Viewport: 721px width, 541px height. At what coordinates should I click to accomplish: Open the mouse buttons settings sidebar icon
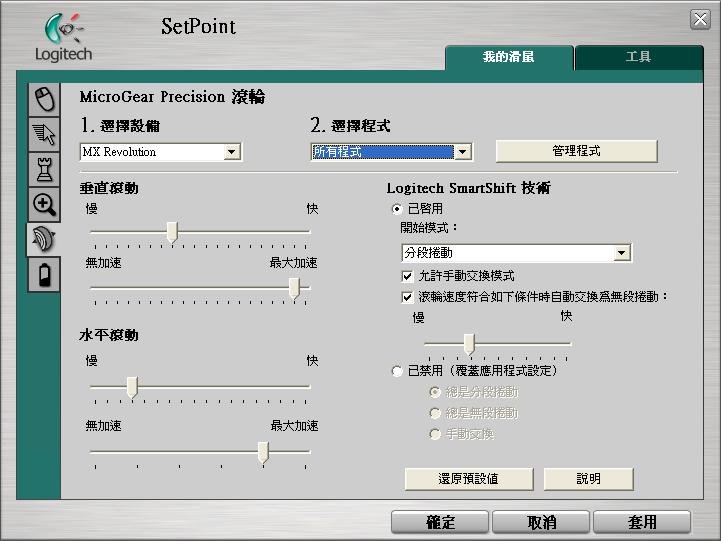[45, 99]
